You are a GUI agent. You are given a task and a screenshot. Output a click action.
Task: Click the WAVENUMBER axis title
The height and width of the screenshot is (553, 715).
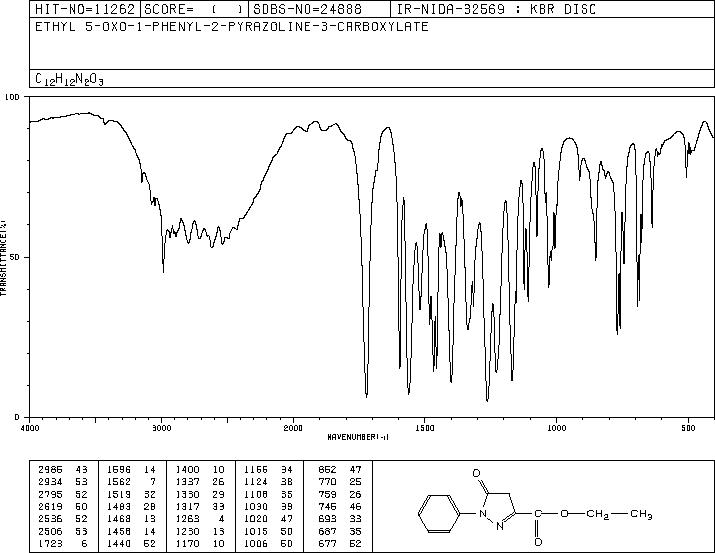click(x=358, y=437)
